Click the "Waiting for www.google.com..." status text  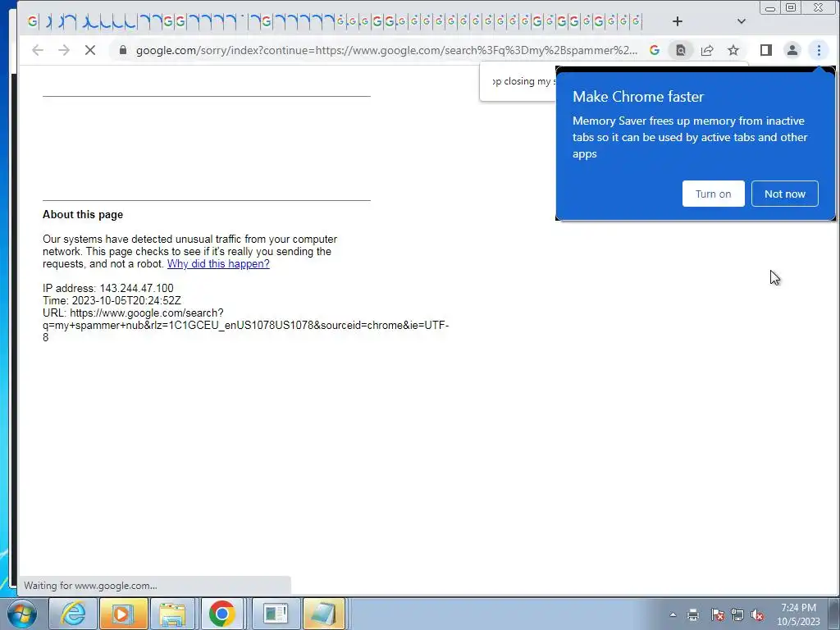(x=90, y=586)
